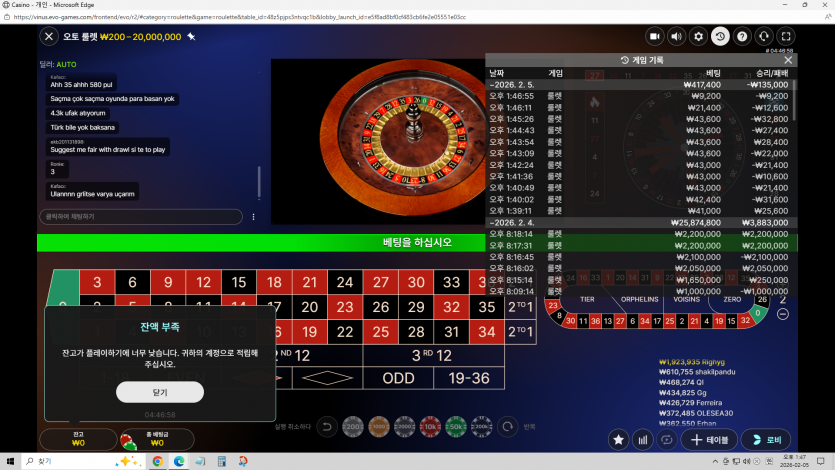This screenshot has width=835, height=470.
Task: Open favorite bets star button
Action: 618,440
